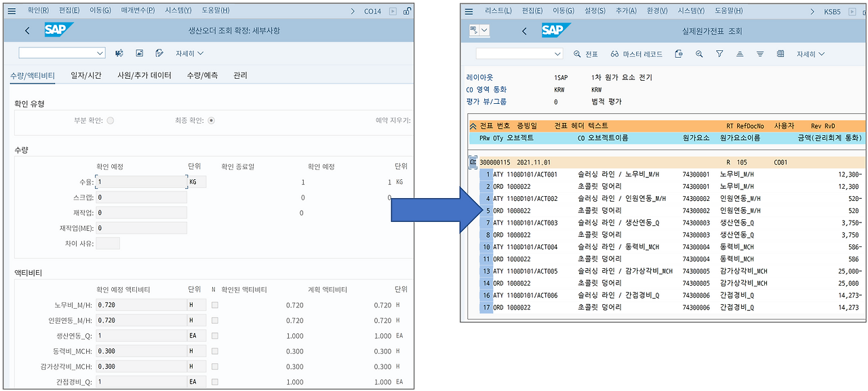Open the 확인(R) menu
This screenshot has width=868, height=391.
pos(38,11)
